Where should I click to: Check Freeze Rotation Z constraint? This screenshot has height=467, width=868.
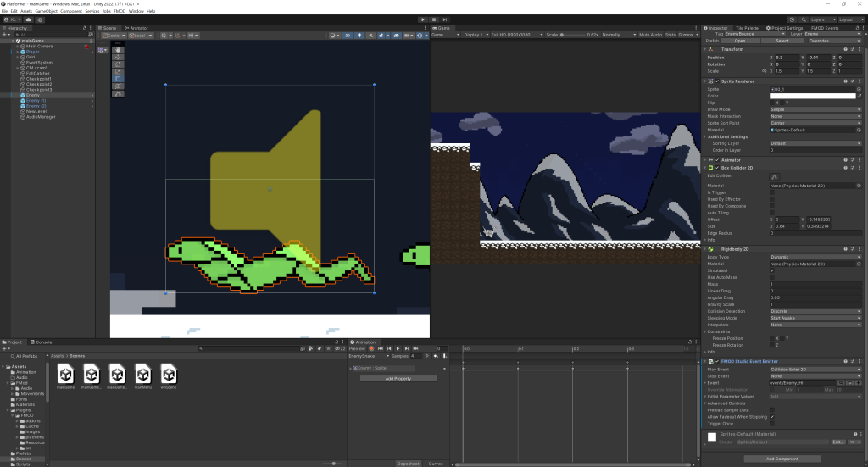771,344
